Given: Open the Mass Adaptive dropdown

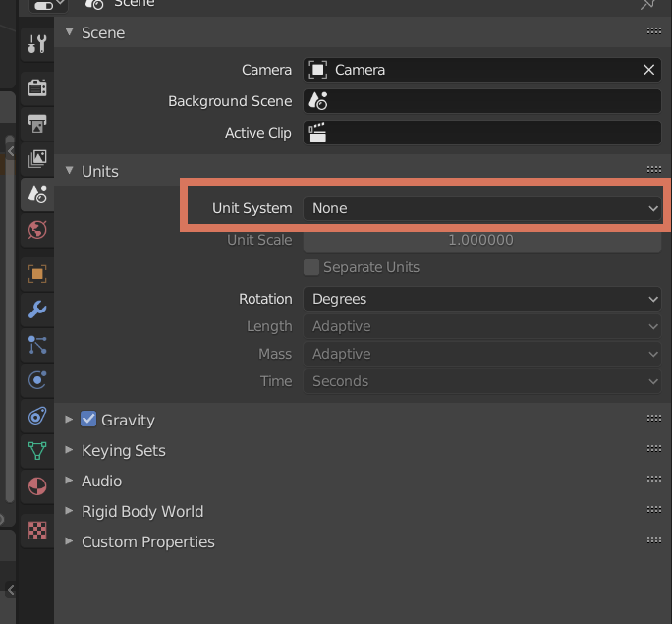Looking at the screenshot, I should pyautogui.click(x=482, y=354).
